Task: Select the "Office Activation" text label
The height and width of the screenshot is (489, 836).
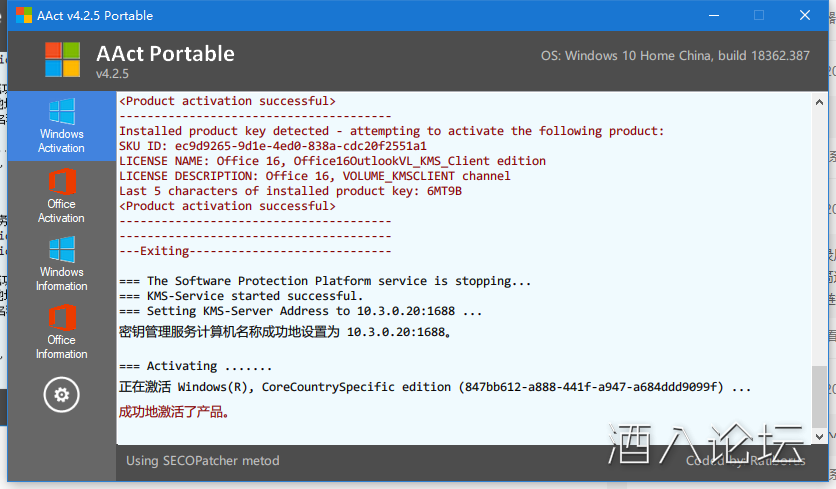Action: (62, 211)
